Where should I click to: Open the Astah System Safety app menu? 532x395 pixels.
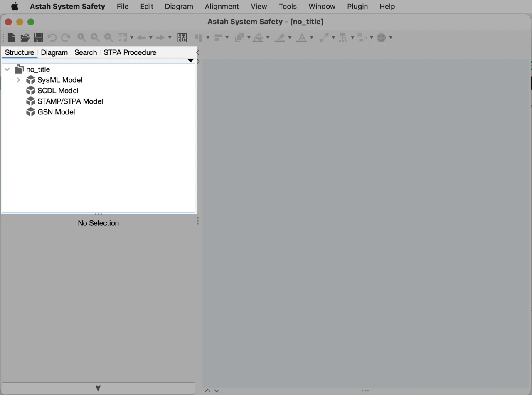(x=67, y=7)
